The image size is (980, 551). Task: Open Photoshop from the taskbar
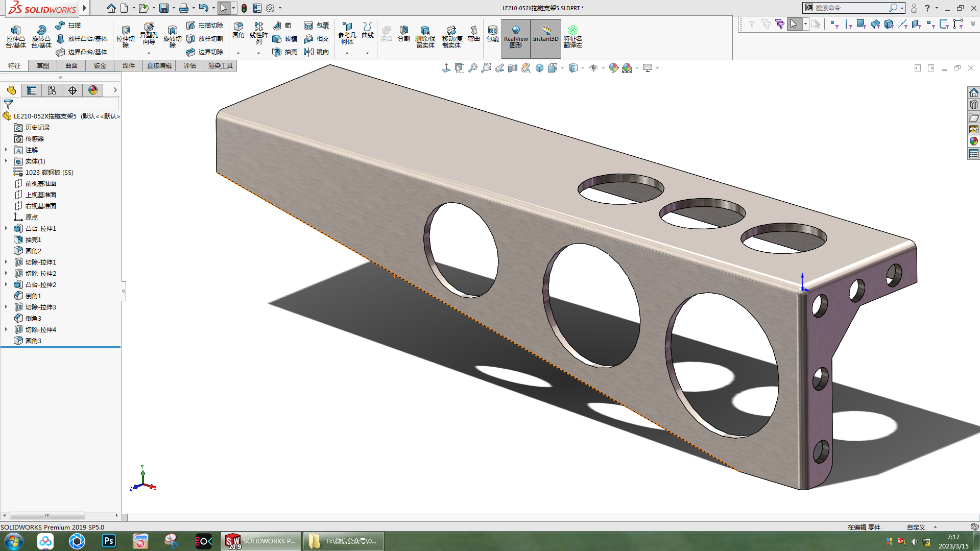(109, 541)
